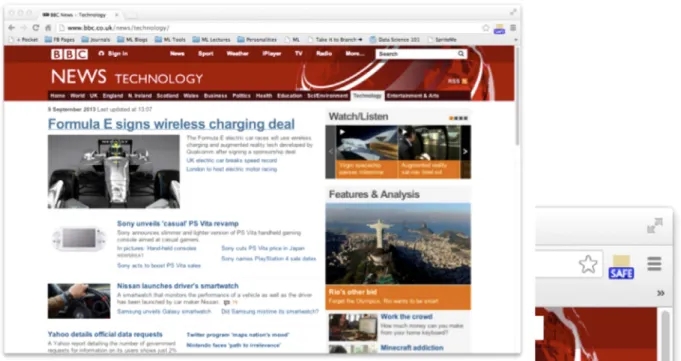Open the Journals bookmark folder
The image size is (681, 361).
96,40
